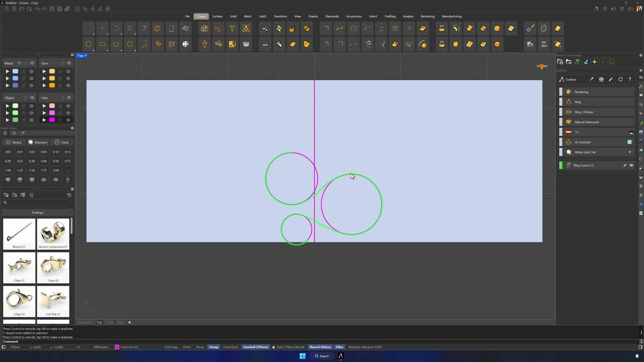Toggle Object layer group visibility
This screenshot has width=644, height=362.
pyautogui.click(x=32, y=98)
